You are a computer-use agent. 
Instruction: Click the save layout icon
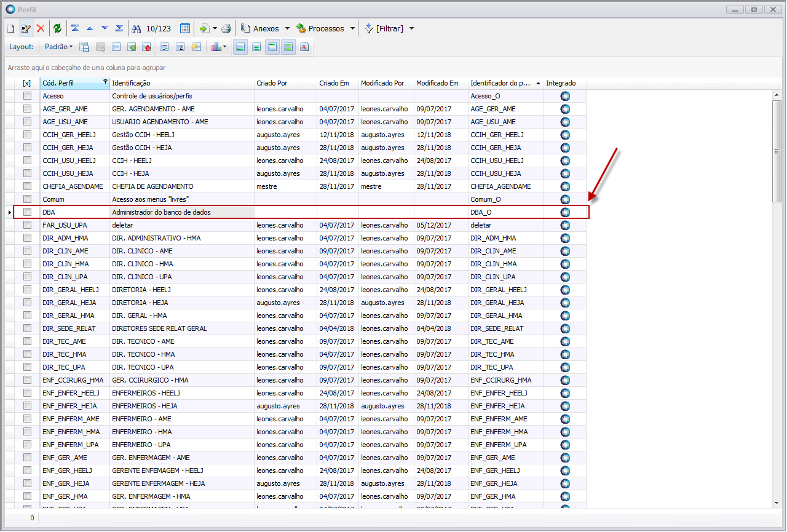85,47
